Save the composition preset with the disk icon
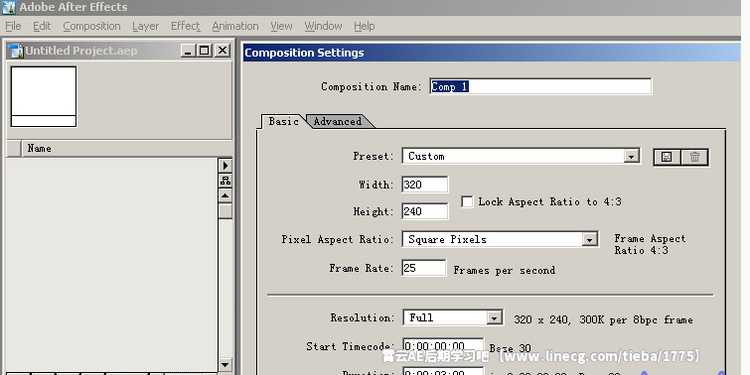Image resolution: width=750 pixels, height=375 pixels. click(667, 157)
